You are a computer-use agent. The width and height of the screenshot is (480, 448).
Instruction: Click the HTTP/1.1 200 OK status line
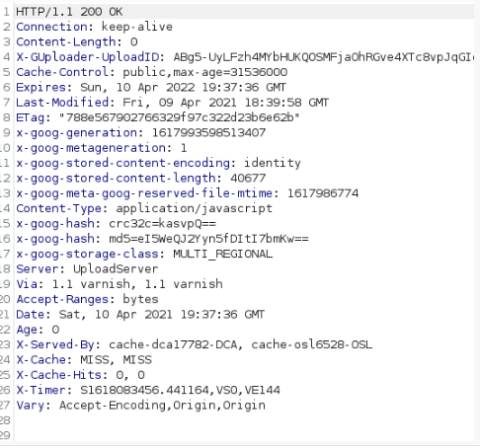point(69,12)
